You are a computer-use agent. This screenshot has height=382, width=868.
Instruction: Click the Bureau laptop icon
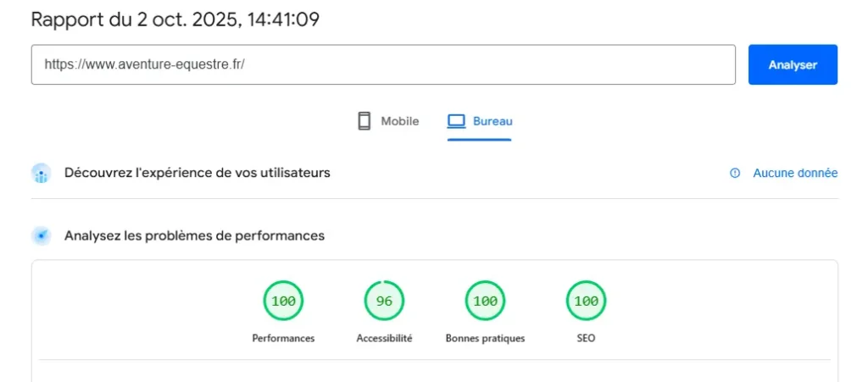[457, 121]
